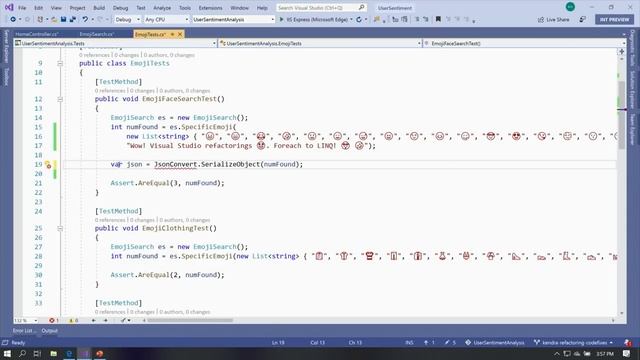Pin the EmojiTests.cs tab
Image resolution: width=640 pixels, height=360 pixels.
point(172,34)
